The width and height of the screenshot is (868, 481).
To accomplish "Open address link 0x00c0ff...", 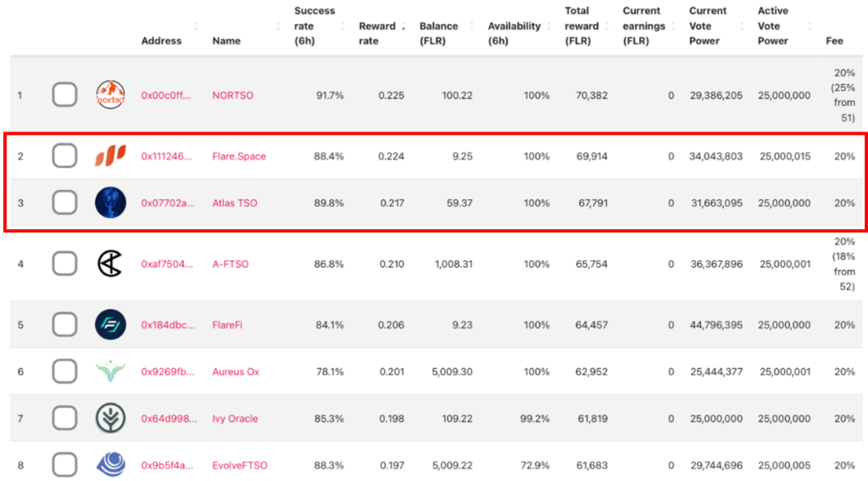I will 165,95.
